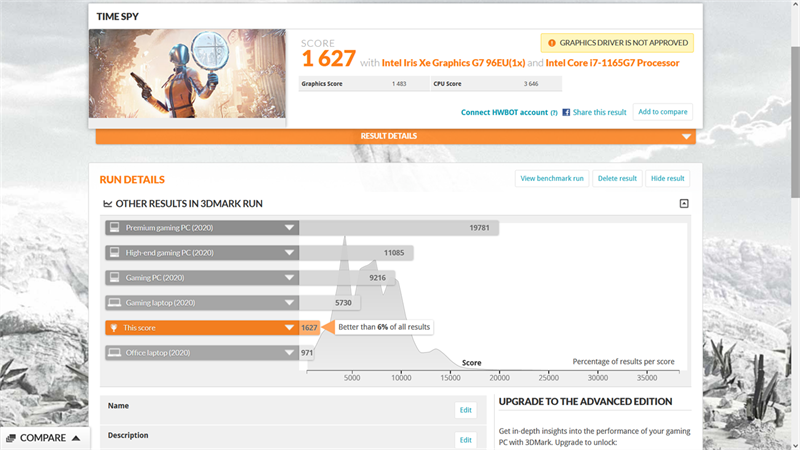Click the laptop icon on Office laptop row
Image resolution: width=800 pixels, height=450 pixels.
point(115,353)
